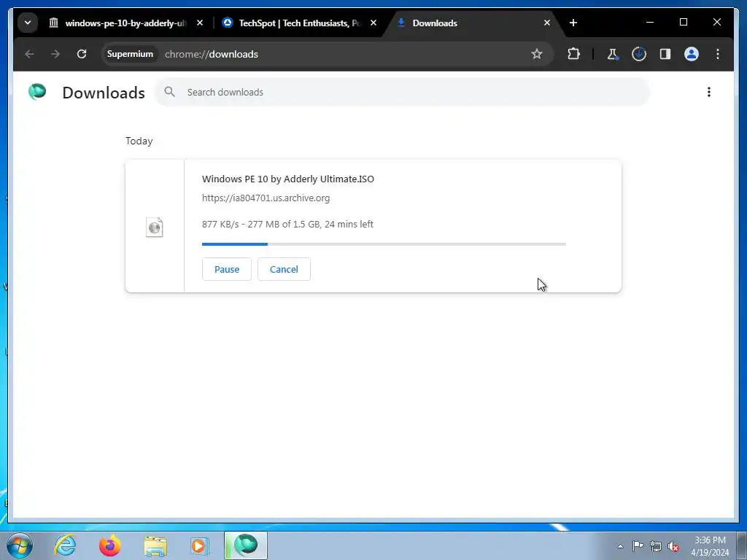This screenshot has height=560, width=747.
Task: Launch Internet Explorer from the taskbar
Action: coord(65,545)
